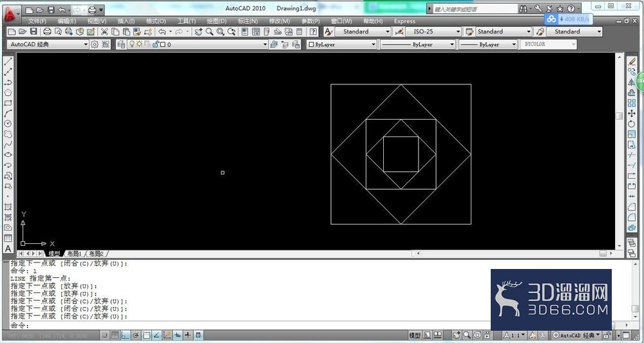
Task: Select the Line tool in draw toolbar
Action: [8, 62]
